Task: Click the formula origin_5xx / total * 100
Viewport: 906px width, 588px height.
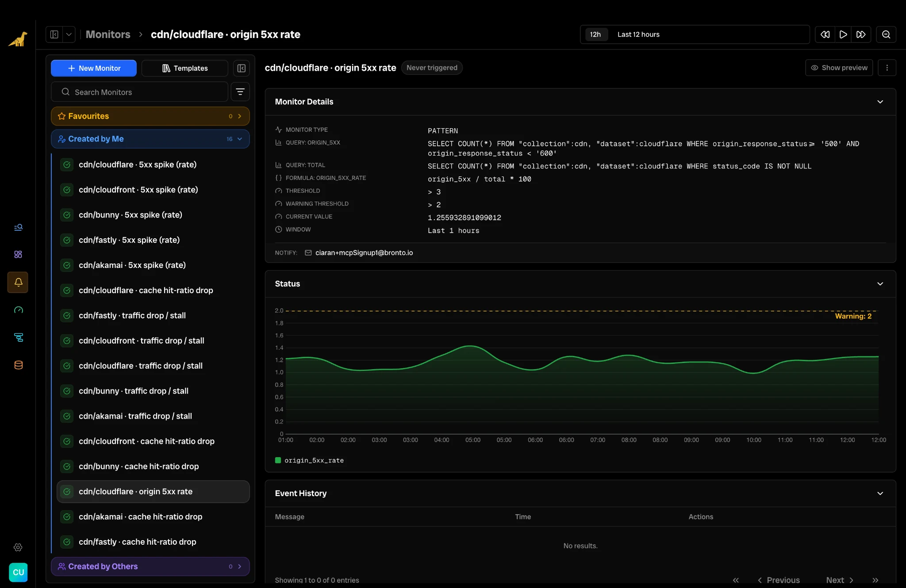Action: click(x=480, y=179)
